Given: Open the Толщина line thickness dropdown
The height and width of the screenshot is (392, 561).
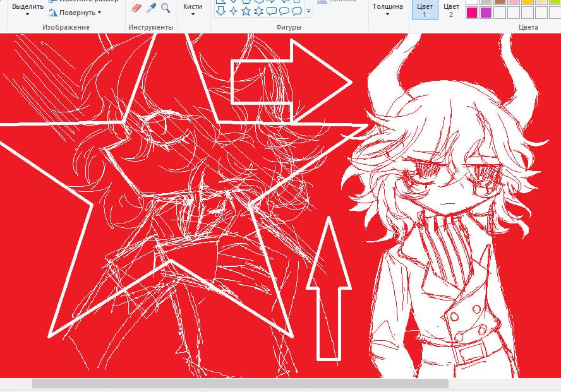Looking at the screenshot, I should coord(387,9).
